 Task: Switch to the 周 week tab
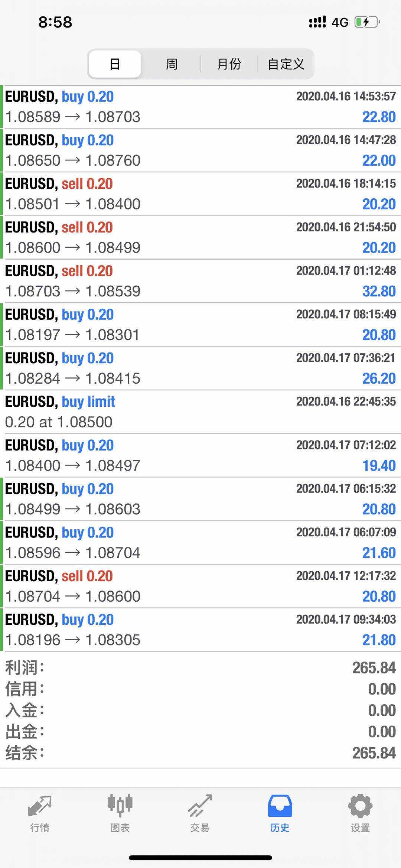click(x=172, y=64)
